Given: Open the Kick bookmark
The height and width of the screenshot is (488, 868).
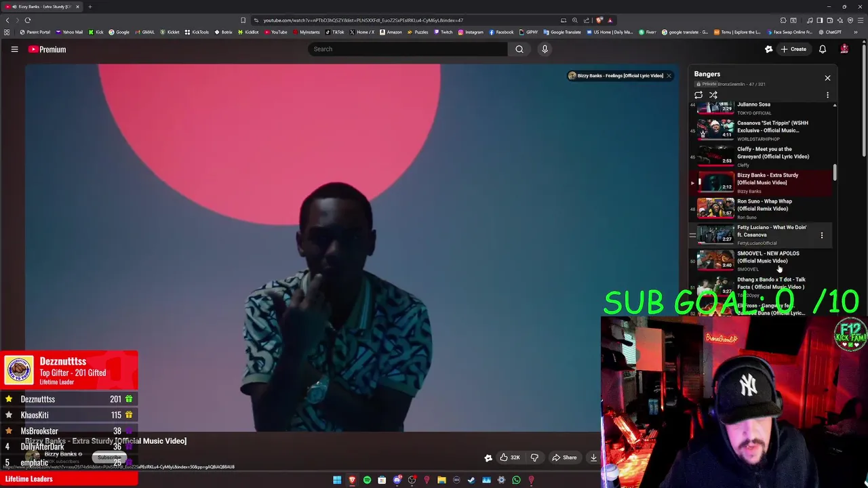Looking at the screenshot, I should pyautogui.click(x=96, y=32).
